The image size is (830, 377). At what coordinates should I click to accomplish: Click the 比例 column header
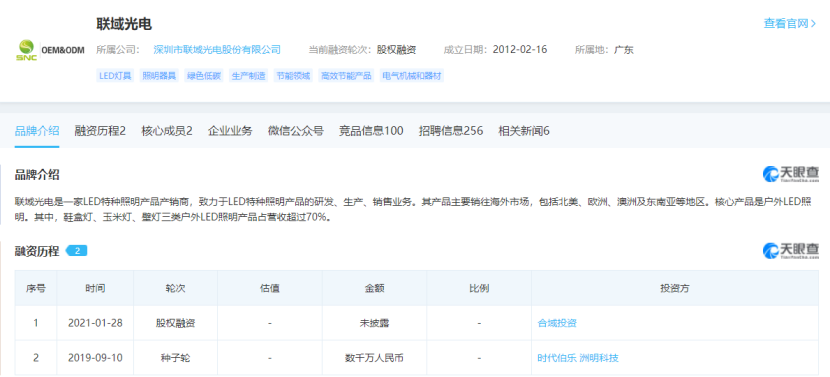pos(479,289)
